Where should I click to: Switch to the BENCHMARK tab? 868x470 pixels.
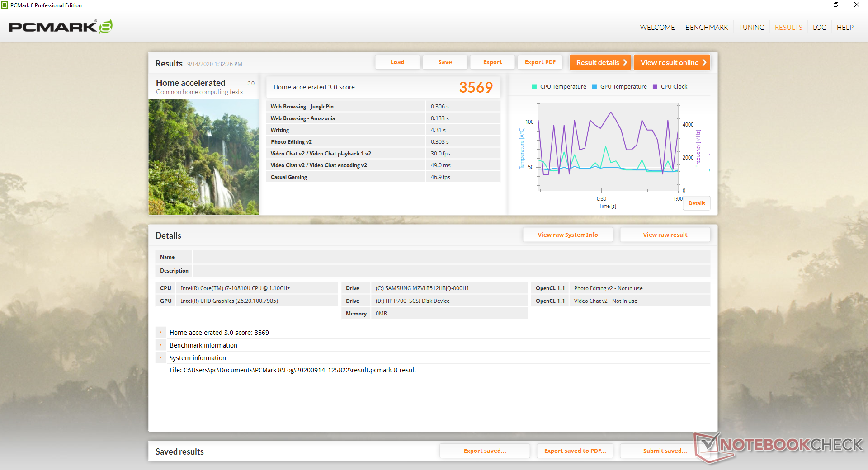[707, 28]
